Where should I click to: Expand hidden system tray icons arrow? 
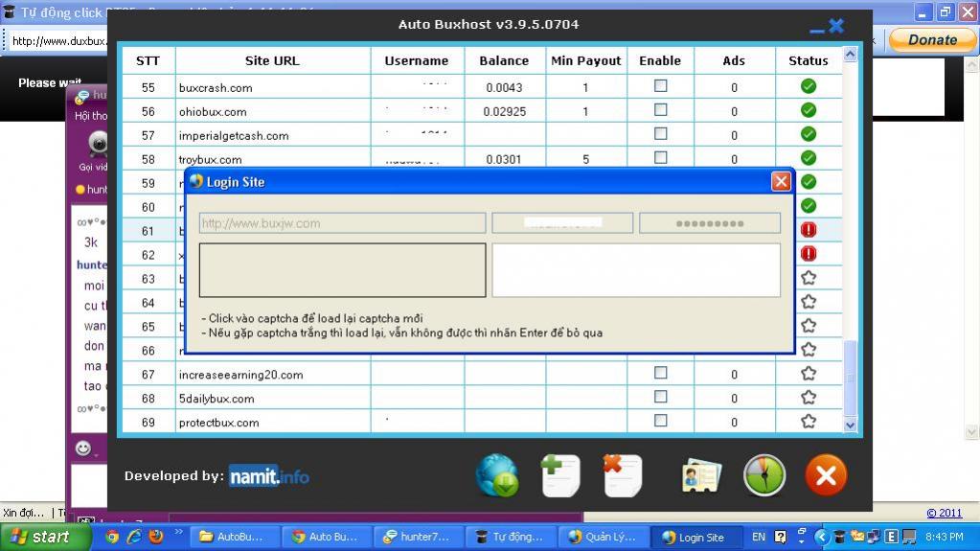coord(821,537)
